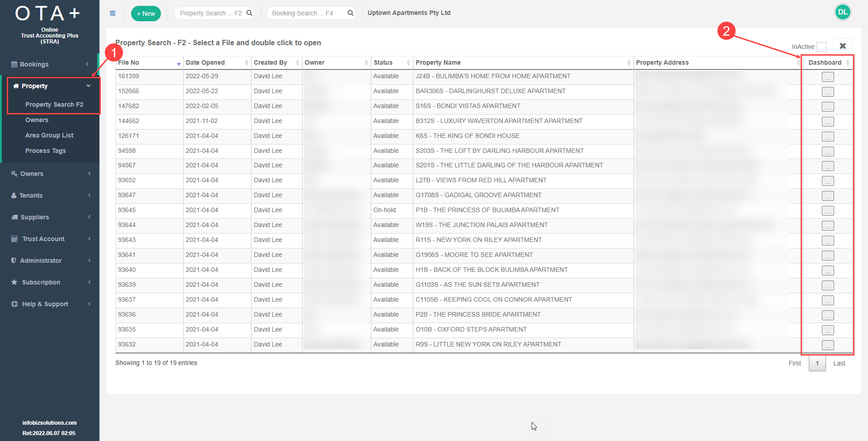This screenshot has height=441, width=868.
Task: Expand the Suppliers sidebar section
Action: 50,217
